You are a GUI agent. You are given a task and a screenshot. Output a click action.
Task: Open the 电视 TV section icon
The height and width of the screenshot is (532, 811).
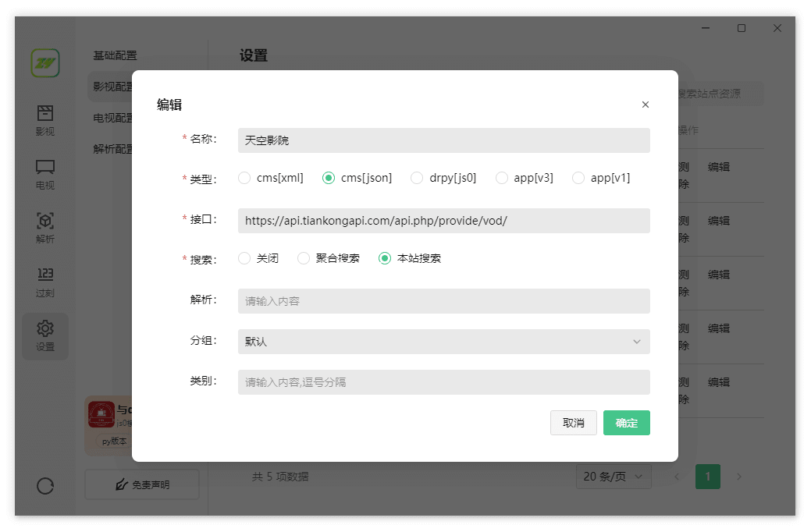45,168
